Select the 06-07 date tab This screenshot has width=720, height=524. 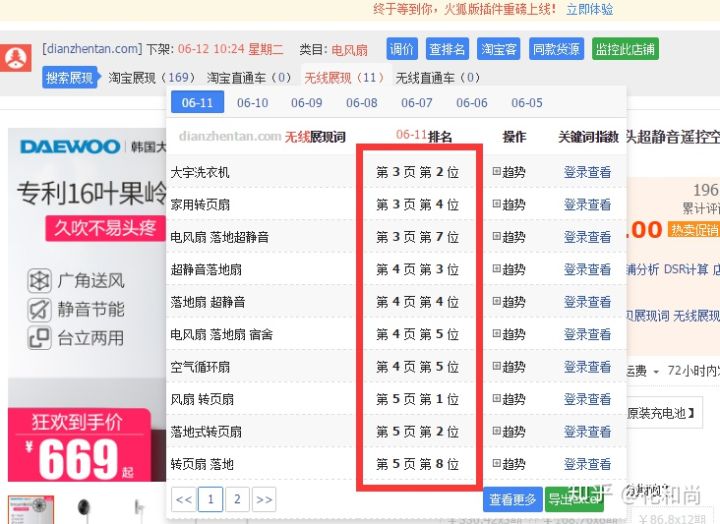[417, 102]
